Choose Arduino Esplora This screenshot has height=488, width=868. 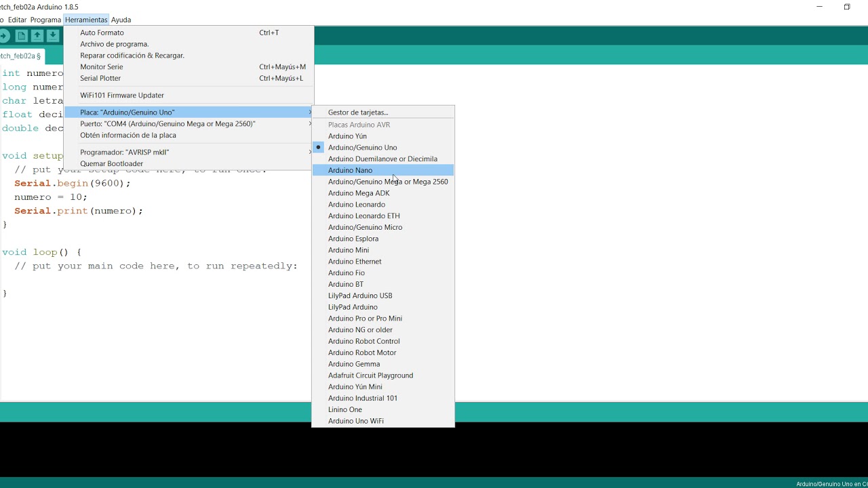pyautogui.click(x=383, y=239)
